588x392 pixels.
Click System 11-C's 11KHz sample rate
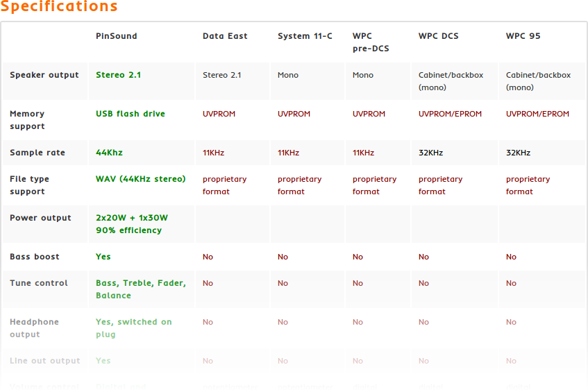coord(288,153)
